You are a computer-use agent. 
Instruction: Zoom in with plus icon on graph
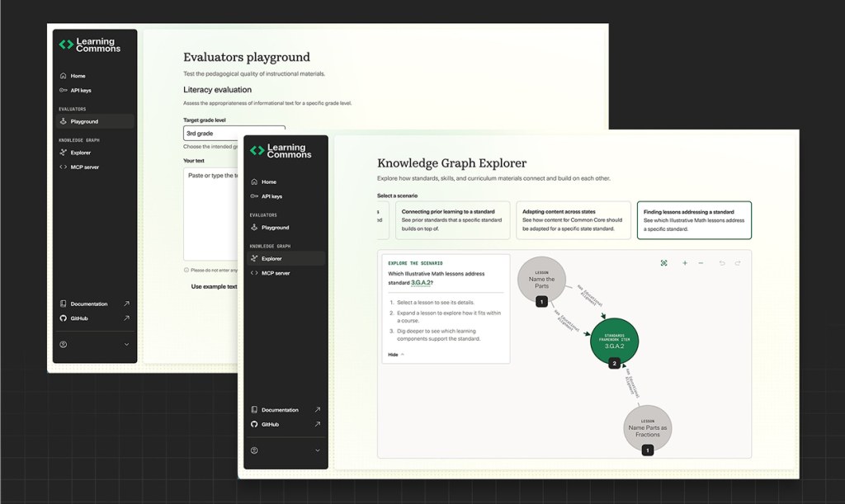pyautogui.click(x=685, y=263)
